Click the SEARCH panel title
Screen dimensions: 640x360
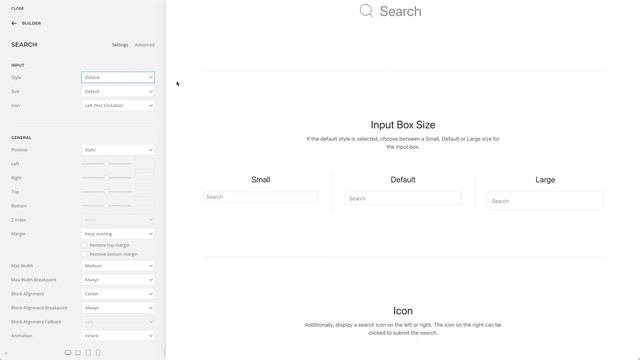24,44
